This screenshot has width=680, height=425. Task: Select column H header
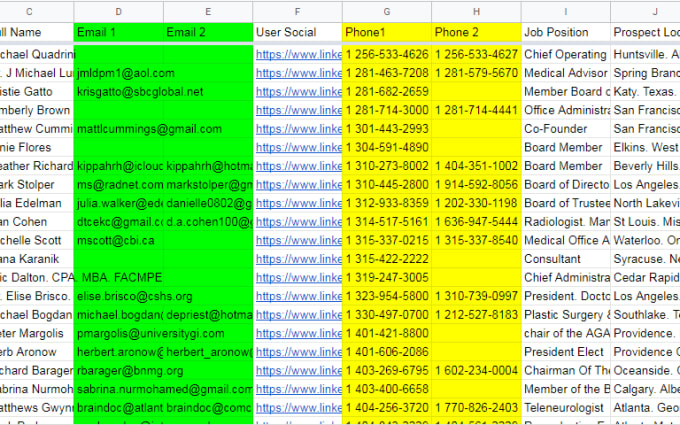(x=476, y=12)
